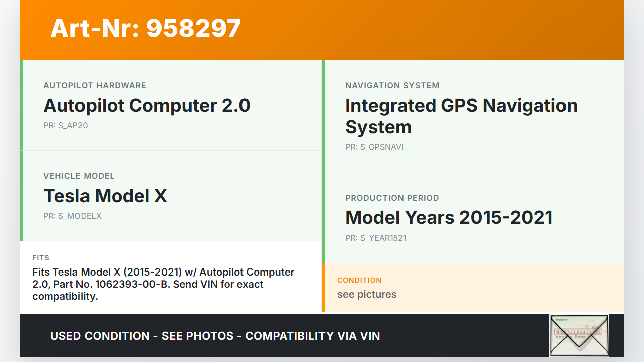
Task: Click the envelope VIN document icon
Action: 579,335
